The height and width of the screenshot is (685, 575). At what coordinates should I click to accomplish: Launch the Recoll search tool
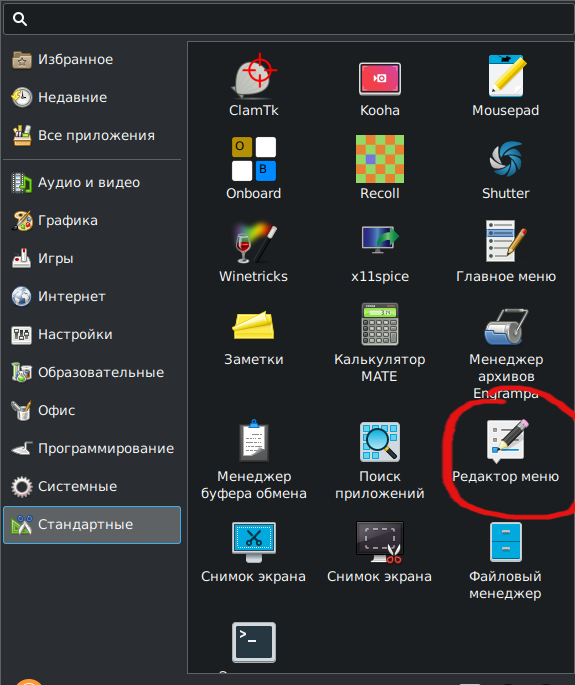pyautogui.click(x=380, y=168)
